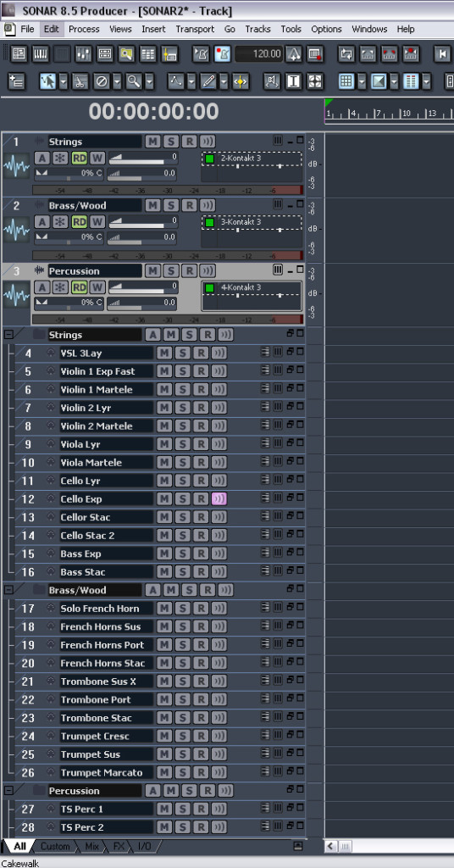Click the I-beam text cursor icon
The height and width of the screenshot is (868, 454).
[294, 81]
